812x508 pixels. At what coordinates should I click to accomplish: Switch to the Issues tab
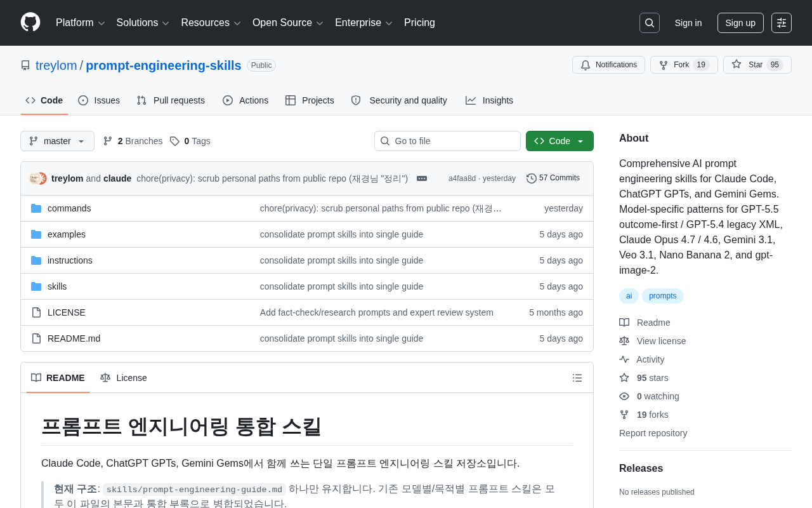[x=99, y=100]
